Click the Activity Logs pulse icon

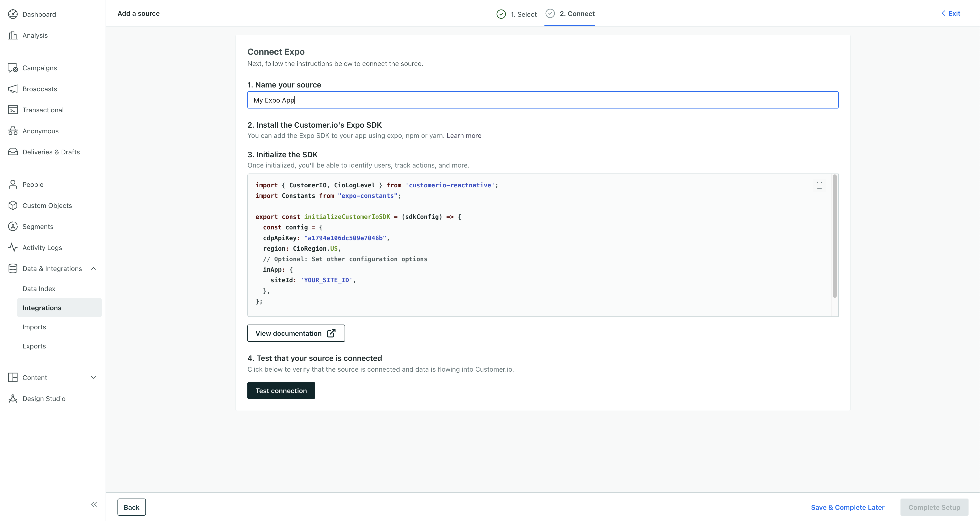[13, 247]
